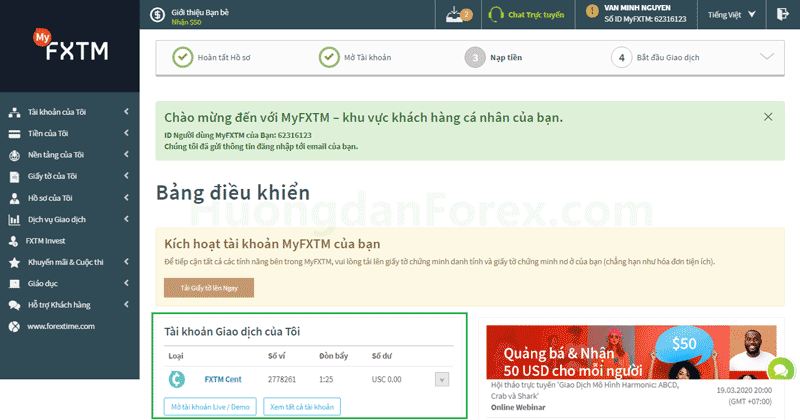Click Mở tài khoản Live / Demo button
The height and width of the screenshot is (420, 800).
(210, 407)
